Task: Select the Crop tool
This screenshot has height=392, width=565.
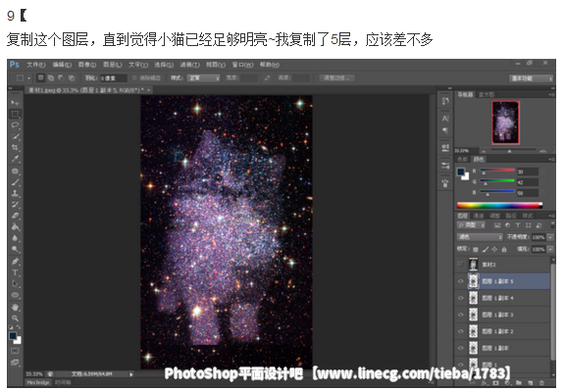Action: pos(15,148)
